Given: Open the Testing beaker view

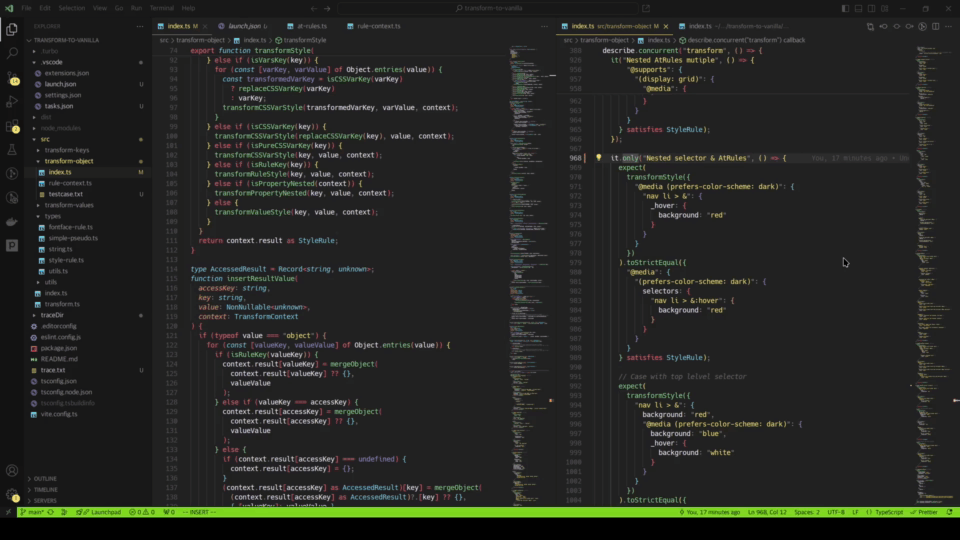Looking at the screenshot, I should pyautogui.click(x=12, y=149).
